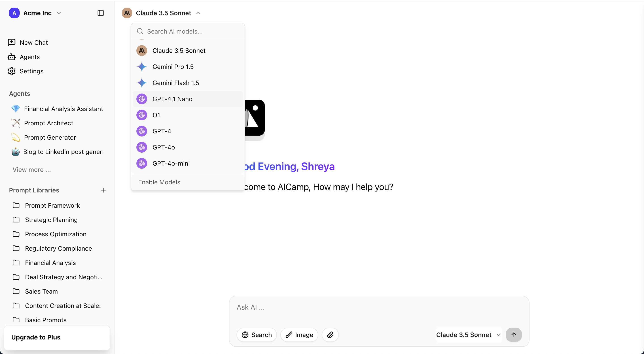Screen dimensions: 644x354
Task: Select the GPT-4o-mini model
Action: tap(188, 163)
